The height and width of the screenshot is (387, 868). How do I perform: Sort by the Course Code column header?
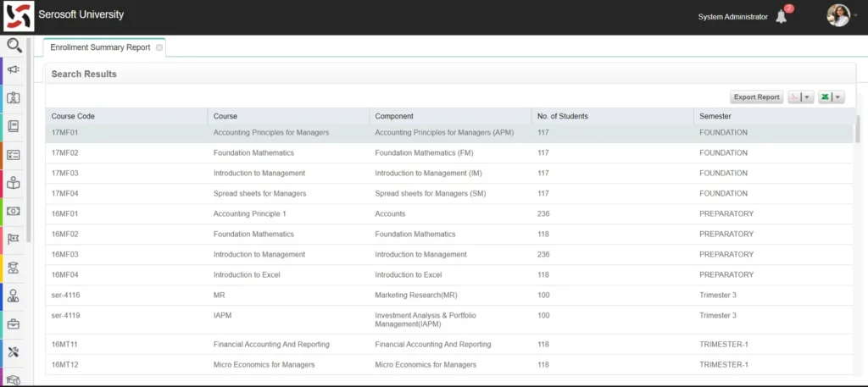click(125, 116)
